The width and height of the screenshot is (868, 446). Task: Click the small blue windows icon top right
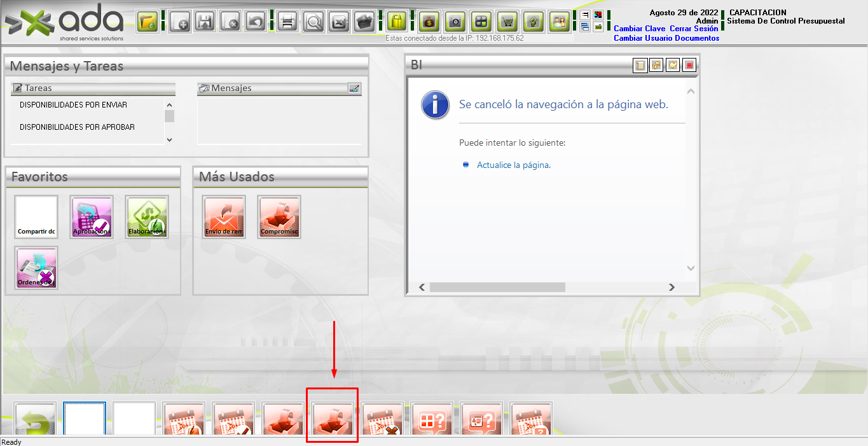[585, 27]
